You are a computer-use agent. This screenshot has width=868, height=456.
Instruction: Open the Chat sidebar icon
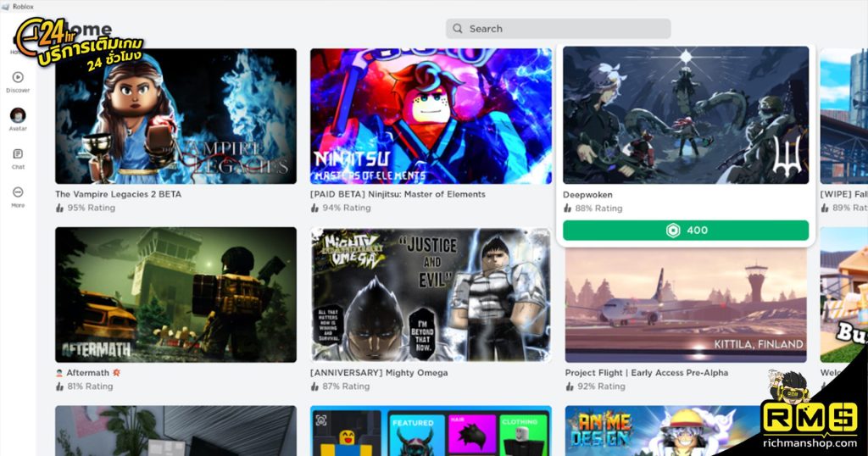[x=18, y=154]
